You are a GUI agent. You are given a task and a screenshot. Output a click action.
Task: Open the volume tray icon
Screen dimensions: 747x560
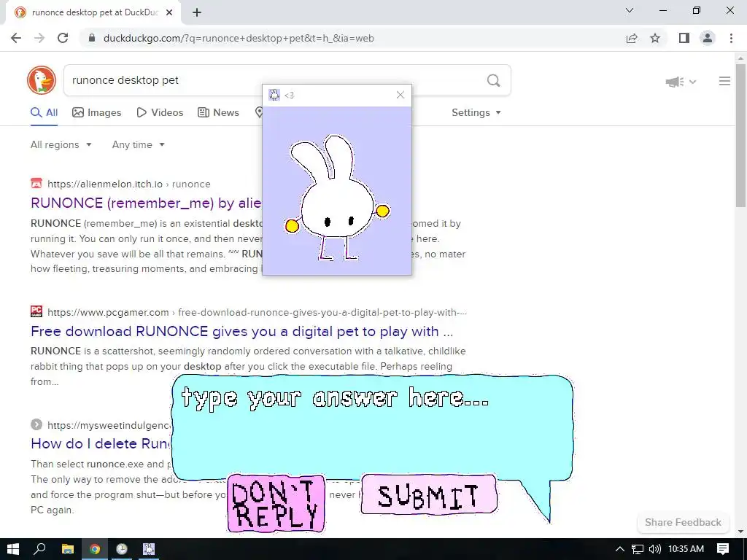coord(655,549)
